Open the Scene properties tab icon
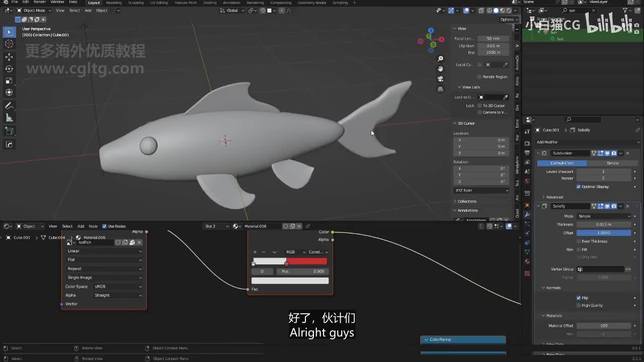The height and width of the screenshot is (362, 644). point(527,172)
